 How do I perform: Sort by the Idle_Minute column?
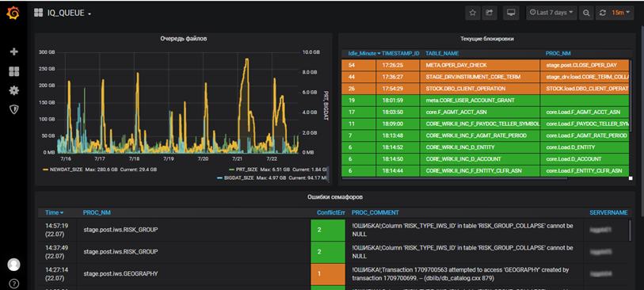click(364, 53)
